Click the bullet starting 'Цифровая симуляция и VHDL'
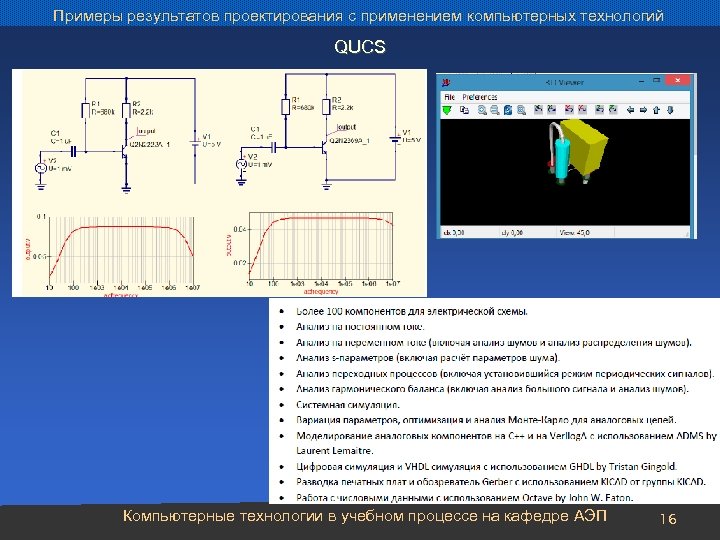 486,467
